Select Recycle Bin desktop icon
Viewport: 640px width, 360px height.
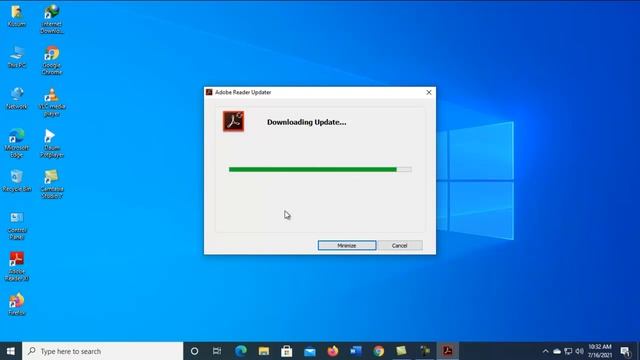17,181
